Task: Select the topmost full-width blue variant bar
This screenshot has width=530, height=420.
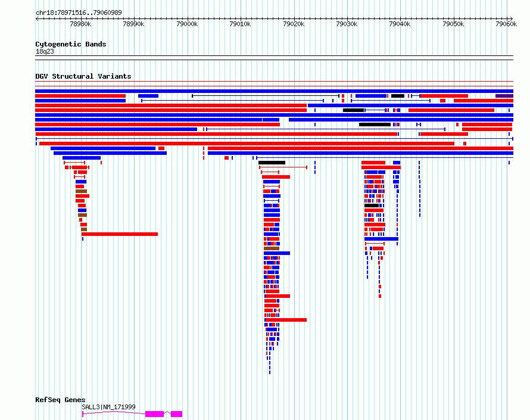Action: coord(274,91)
